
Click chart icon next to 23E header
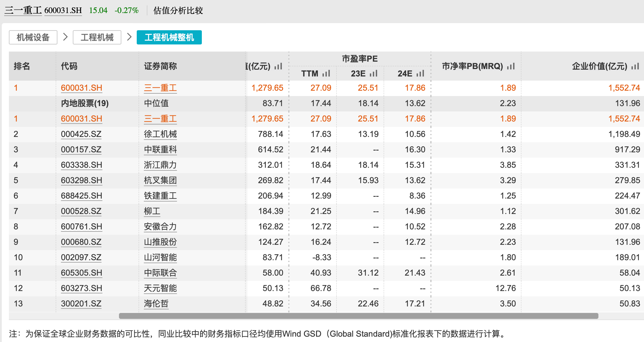pos(373,73)
